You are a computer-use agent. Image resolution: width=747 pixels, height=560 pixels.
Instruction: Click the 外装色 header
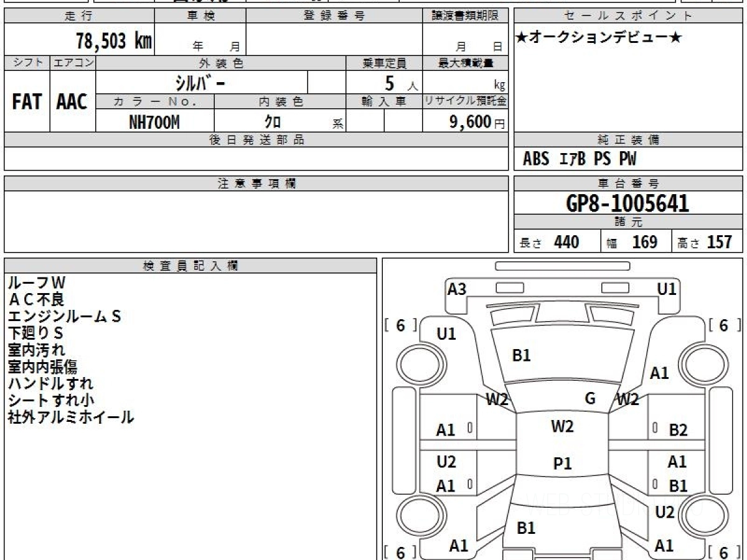(221, 63)
